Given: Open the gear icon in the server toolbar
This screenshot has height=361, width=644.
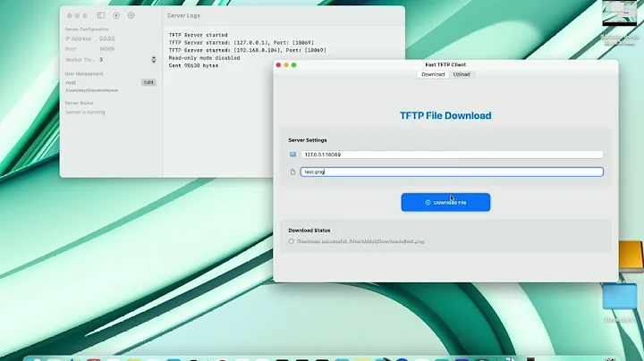Looking at the screenshot, I should (131, 15).
